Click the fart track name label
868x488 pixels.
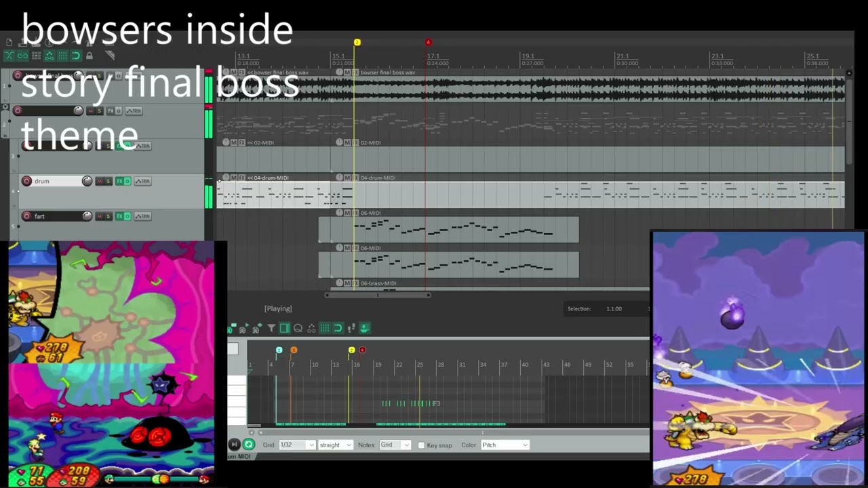tap(39, 216)
